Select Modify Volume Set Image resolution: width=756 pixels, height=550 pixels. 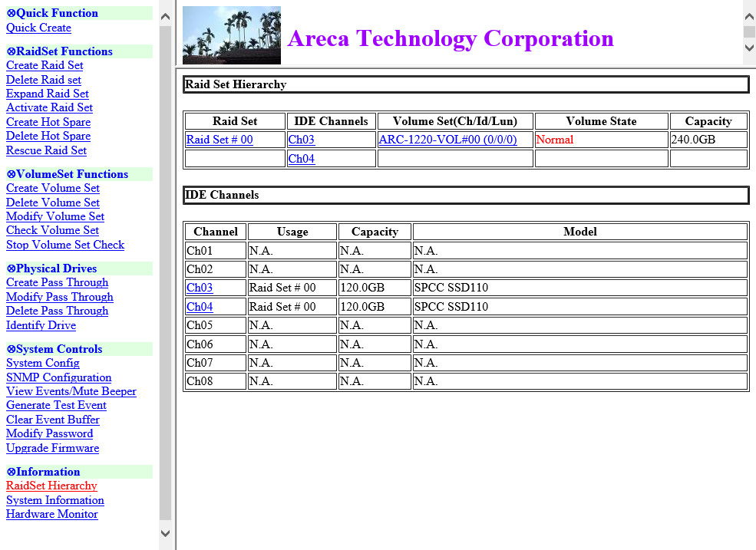[55, 217]
